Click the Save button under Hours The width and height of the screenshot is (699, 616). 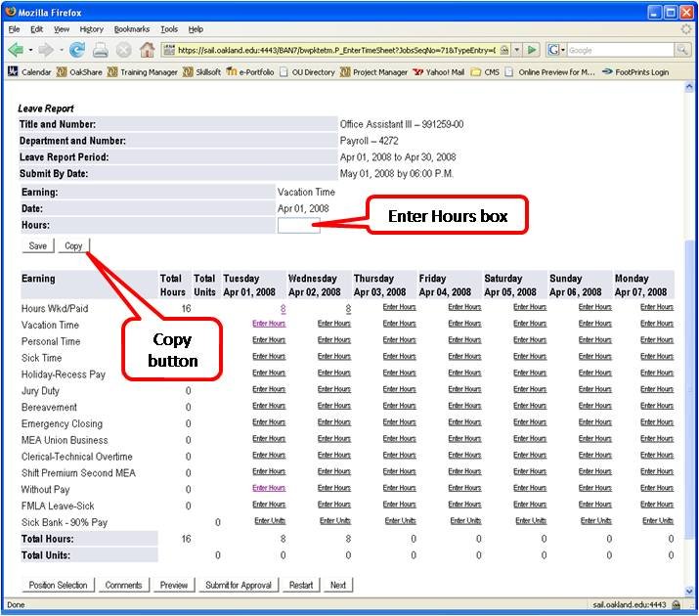click(37, 245)
